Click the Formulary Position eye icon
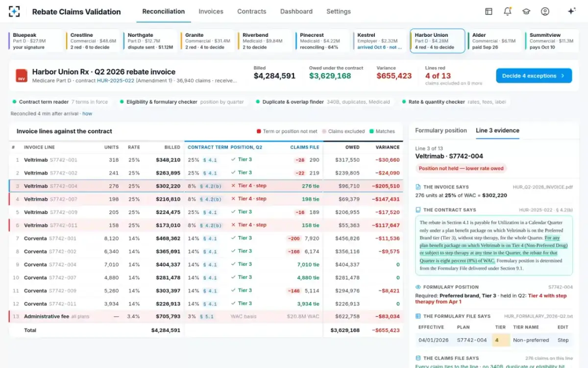Image resolution: width=588 pixels, height=368 pixels. click(x=418, y=287)
